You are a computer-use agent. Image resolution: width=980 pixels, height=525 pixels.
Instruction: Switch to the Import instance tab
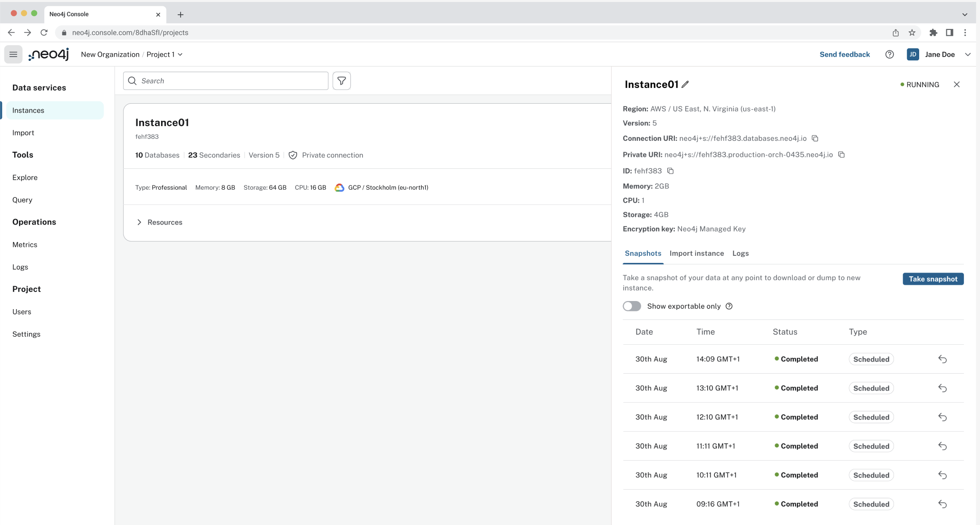pos(697,253)
